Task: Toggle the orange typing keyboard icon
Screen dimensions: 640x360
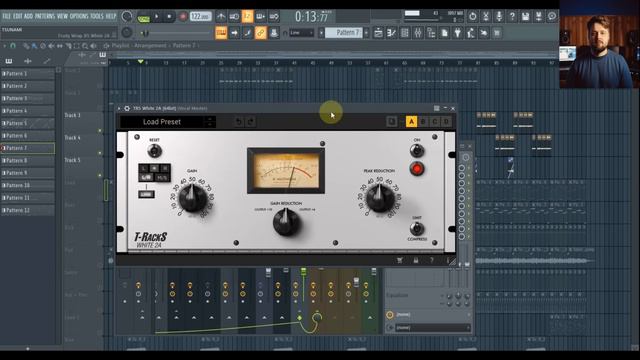Action: (x=221, y=33)
